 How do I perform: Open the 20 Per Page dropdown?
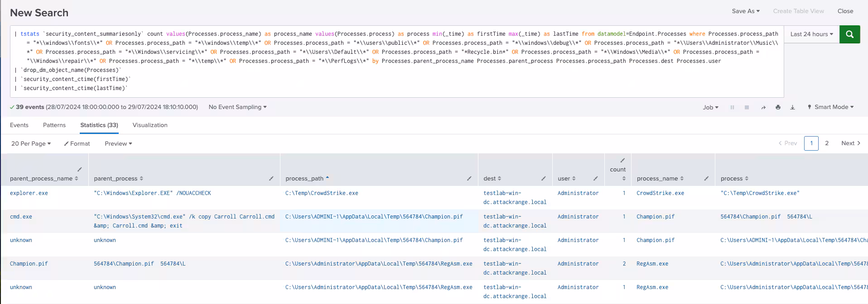click(31, 144)
